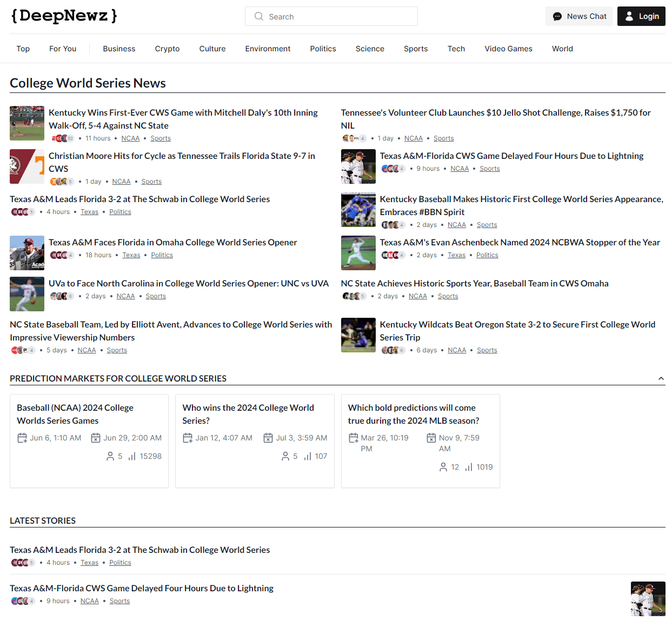672x621 pixels.
Task: Open thumbnail of Kentucky Wildcats Beat Oregon State
Action: 358,335
